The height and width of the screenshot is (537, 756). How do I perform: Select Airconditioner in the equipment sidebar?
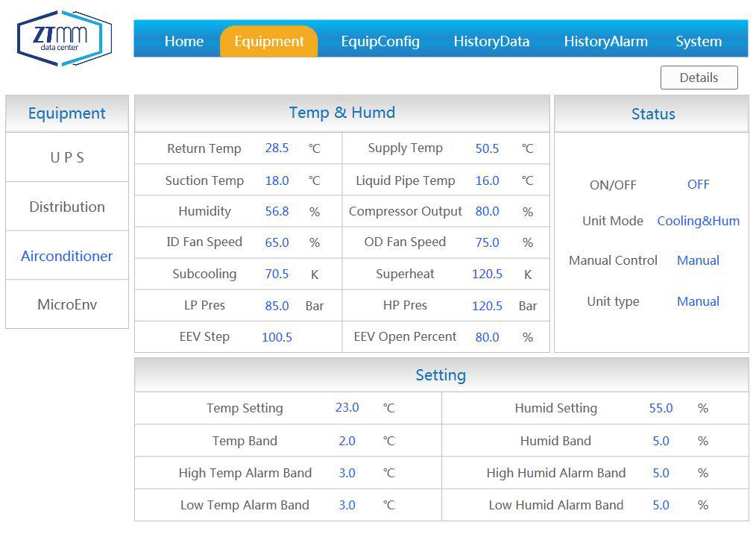point(67,256)
